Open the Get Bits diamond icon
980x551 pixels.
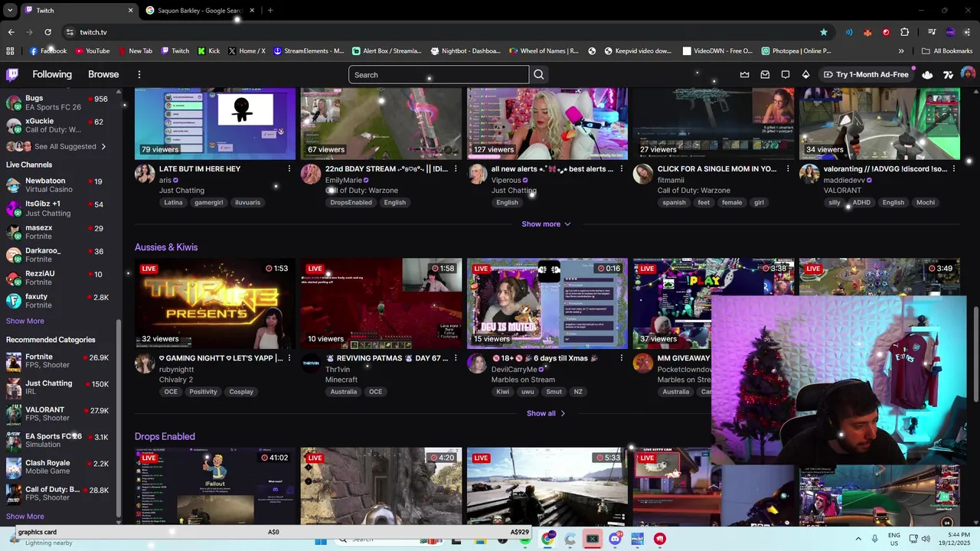[805, 74]
